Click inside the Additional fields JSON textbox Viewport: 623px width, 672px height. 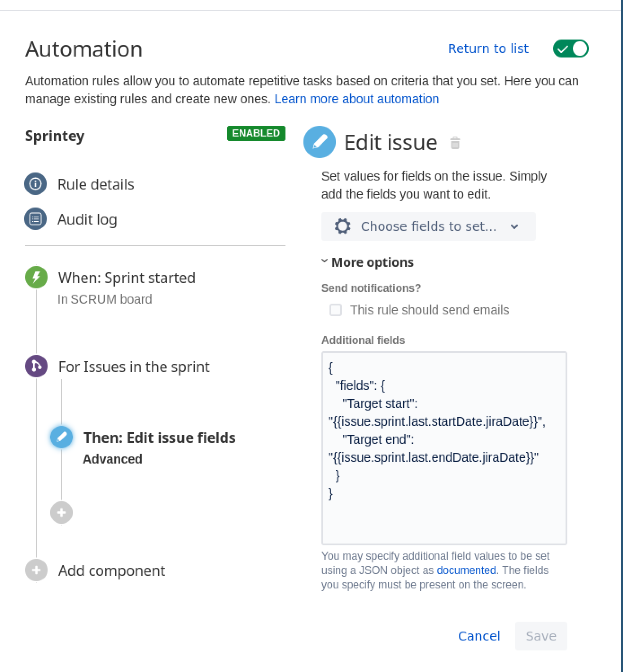tap(444, 517)
